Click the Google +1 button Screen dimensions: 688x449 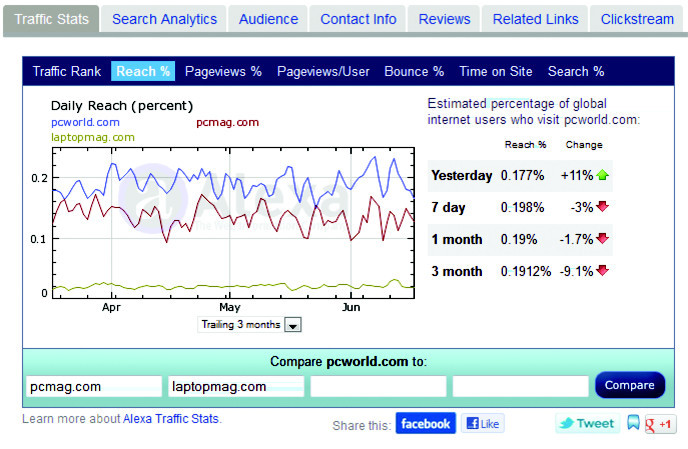coord(661,423)
